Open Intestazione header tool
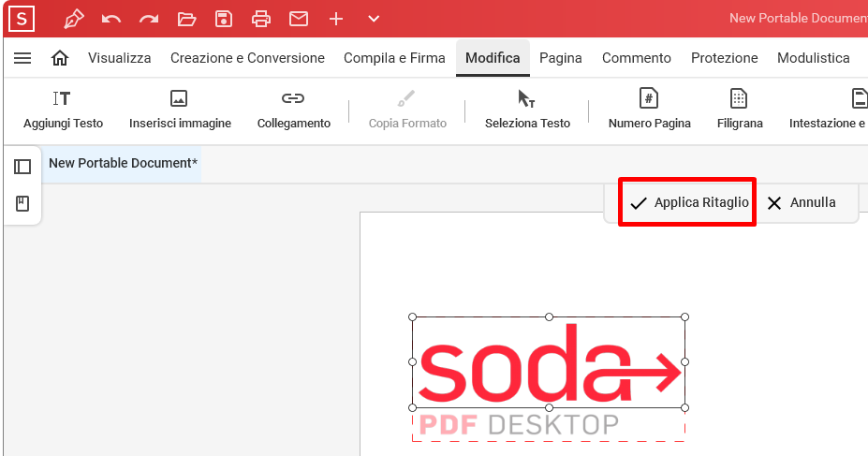This screenshot has height=456, width=868. click(x=828, y=110)
